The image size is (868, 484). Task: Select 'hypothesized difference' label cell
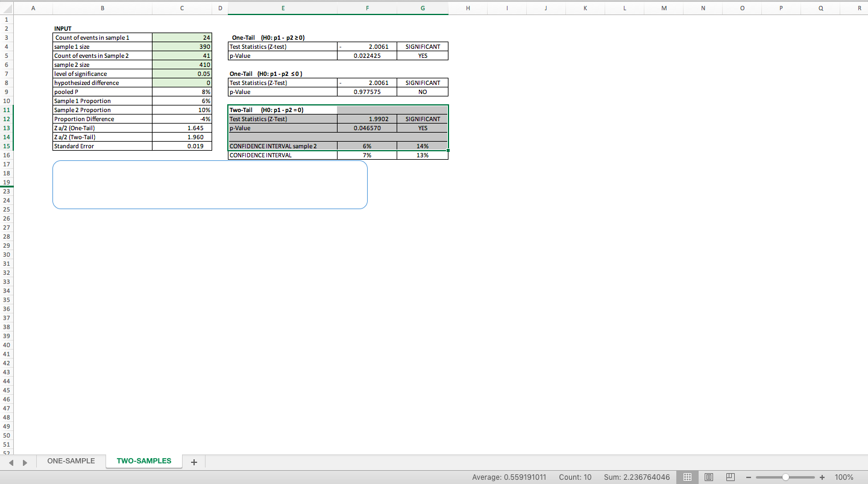click(102, 83)
